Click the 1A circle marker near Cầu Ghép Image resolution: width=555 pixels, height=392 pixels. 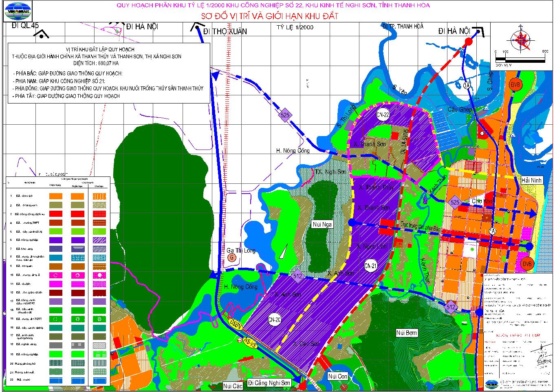(x=467, y=85)
